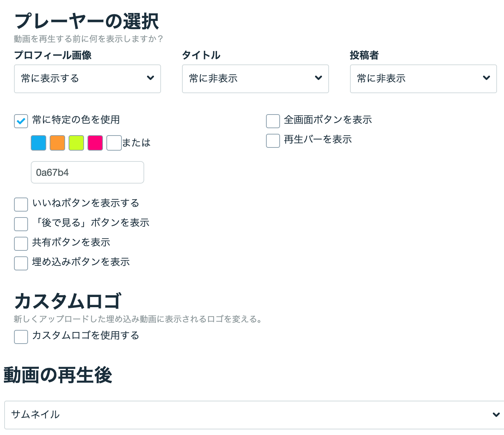Select the pink color swatch
This screenshot has height=435, width=504.
coord(95,143)
